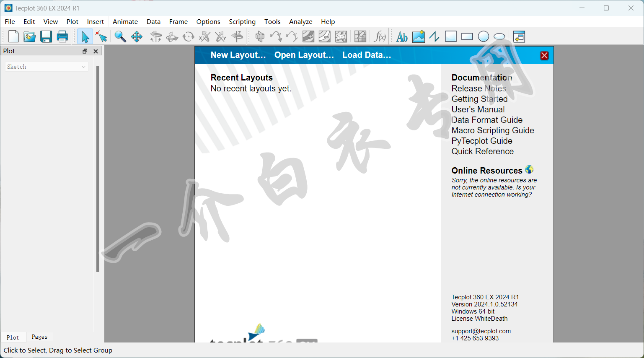
Task: Select the 3D rollerball rotate tool
Action: point(172,37)
